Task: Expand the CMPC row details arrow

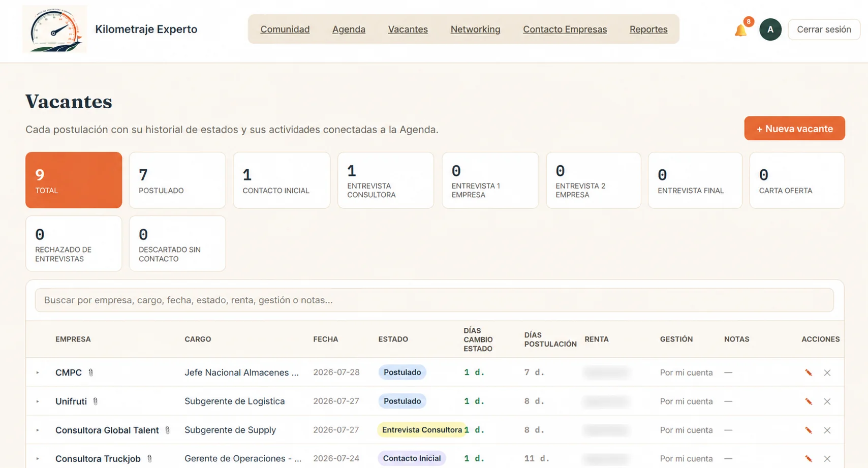Action: (38, 372)
